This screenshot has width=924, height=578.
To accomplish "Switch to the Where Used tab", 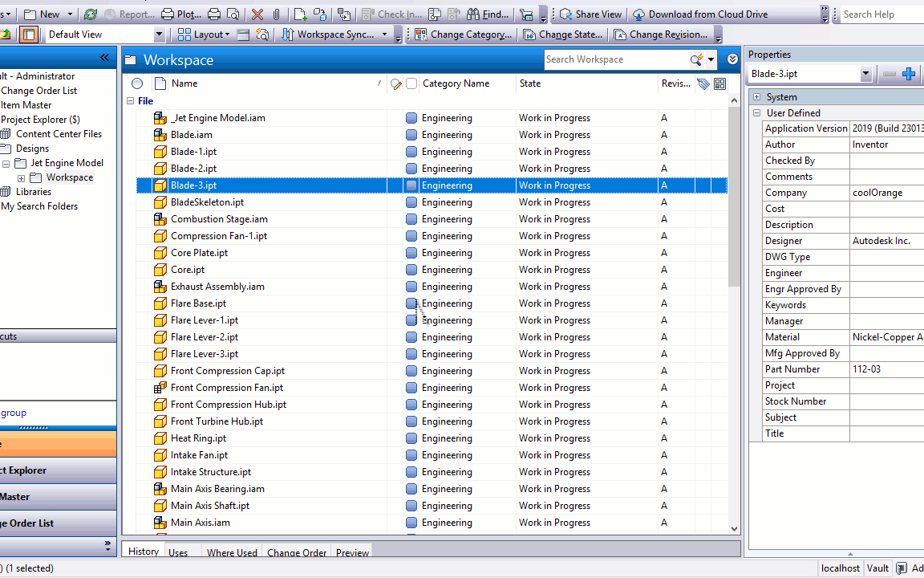I will pos(232,552).
